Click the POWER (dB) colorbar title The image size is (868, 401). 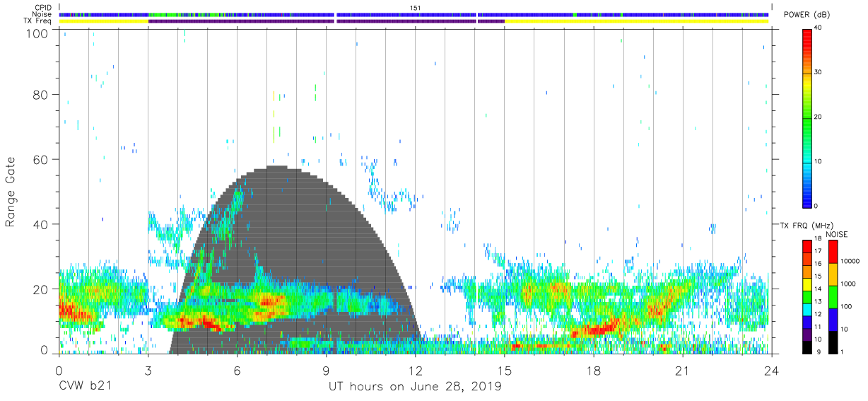pos(808,15)
